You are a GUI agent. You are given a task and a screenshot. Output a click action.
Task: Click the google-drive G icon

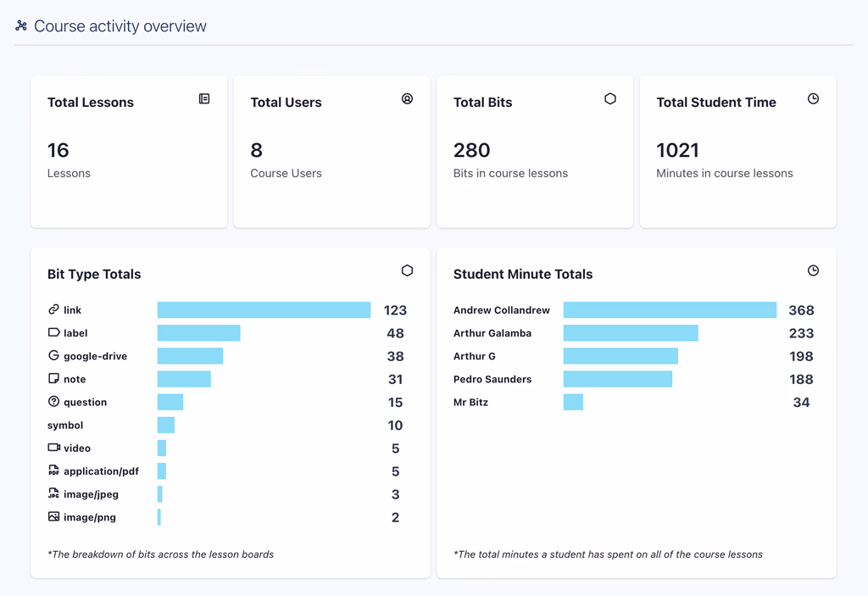(x=53, y=356)
